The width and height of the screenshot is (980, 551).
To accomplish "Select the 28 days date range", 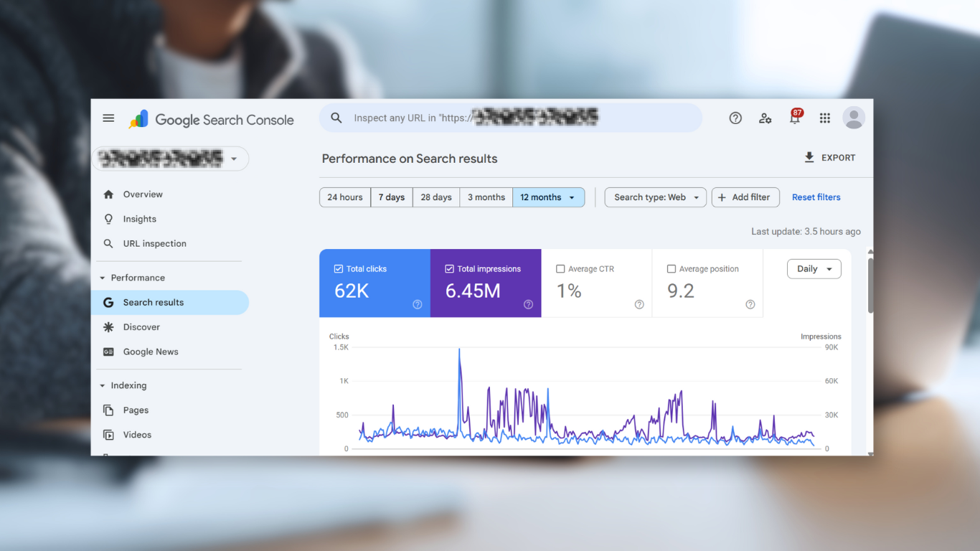I will point(436,197).
